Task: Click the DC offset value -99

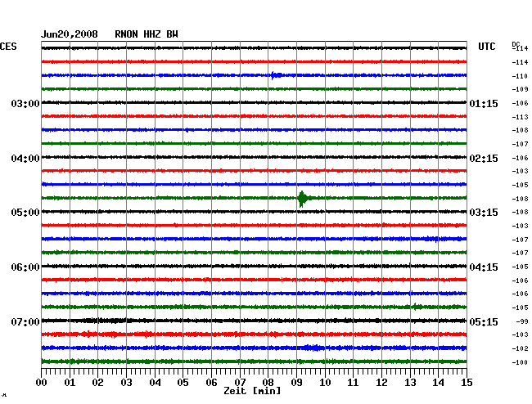Action: coord(522,321)
